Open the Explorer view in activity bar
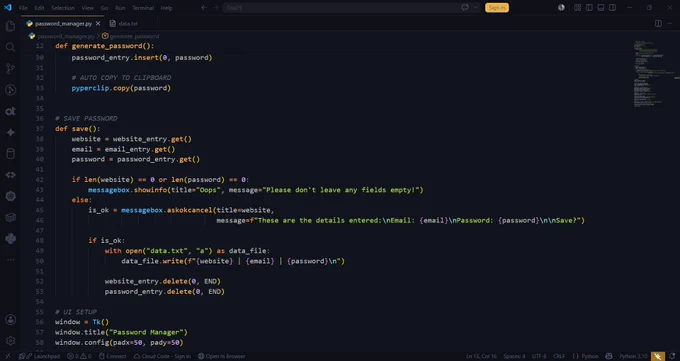 [x=10, y=26]
